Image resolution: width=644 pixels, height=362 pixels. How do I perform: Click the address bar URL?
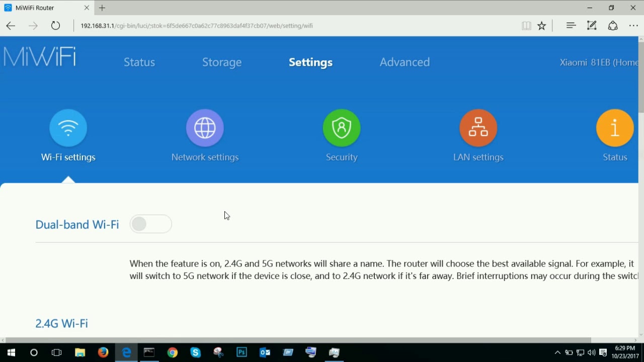[x=197, y=26]
